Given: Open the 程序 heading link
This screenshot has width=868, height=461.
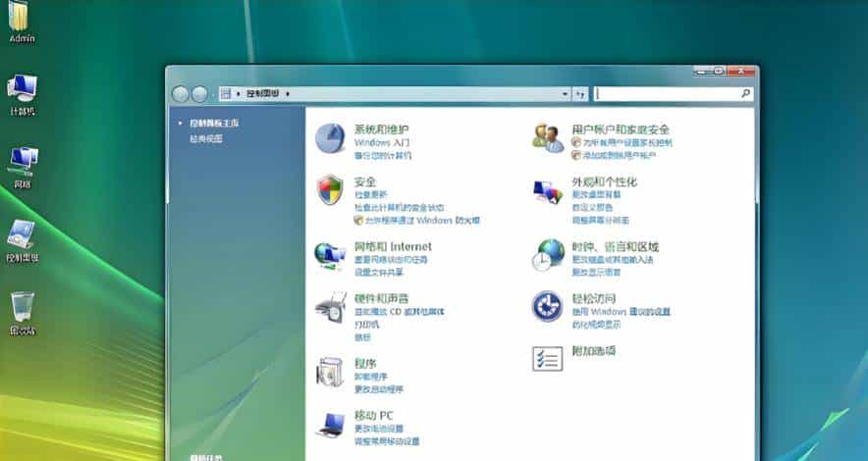Looking at the screenshot, I should [365, 363].
